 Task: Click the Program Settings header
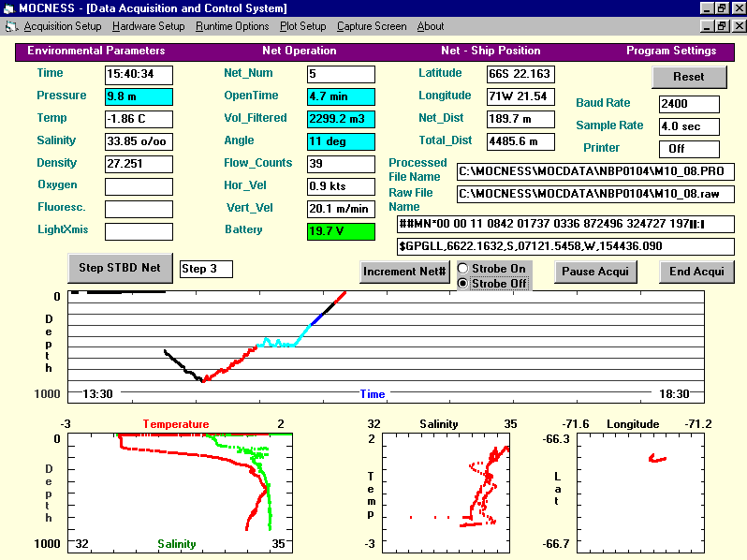[671, 51]
